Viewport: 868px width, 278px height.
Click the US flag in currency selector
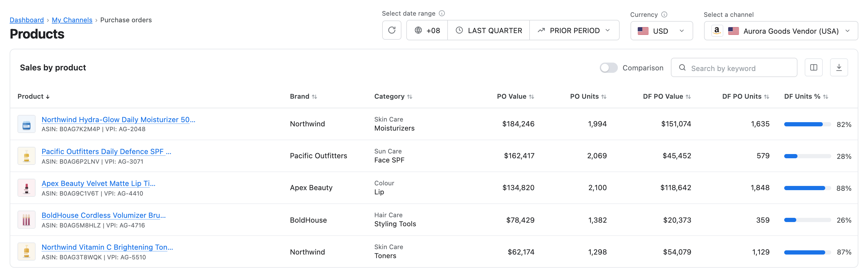(643, 31)
